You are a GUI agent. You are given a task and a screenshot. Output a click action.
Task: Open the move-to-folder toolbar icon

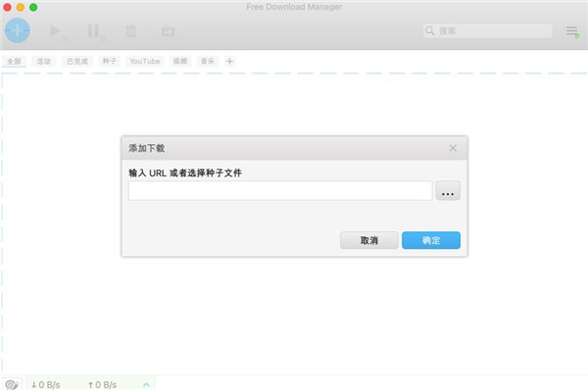point(168,30)
